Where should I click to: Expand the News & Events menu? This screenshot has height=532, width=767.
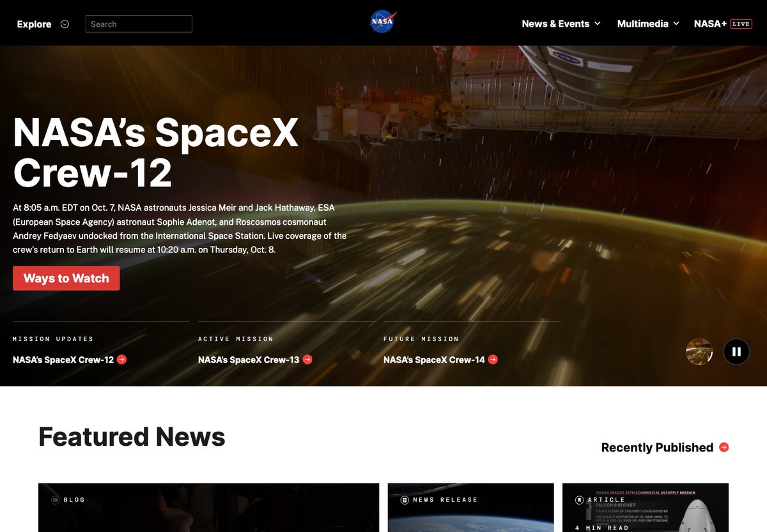pyautogui.click(x=561, y=24)
